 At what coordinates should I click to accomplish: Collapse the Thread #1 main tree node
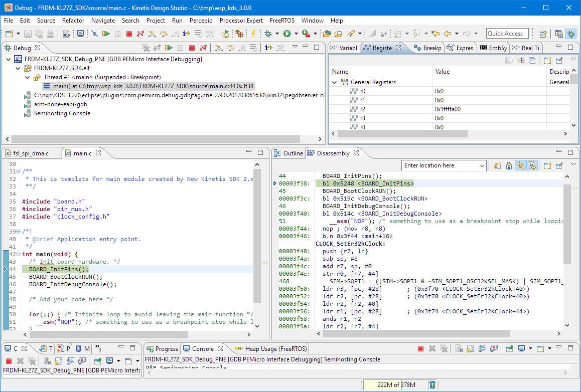27,77
